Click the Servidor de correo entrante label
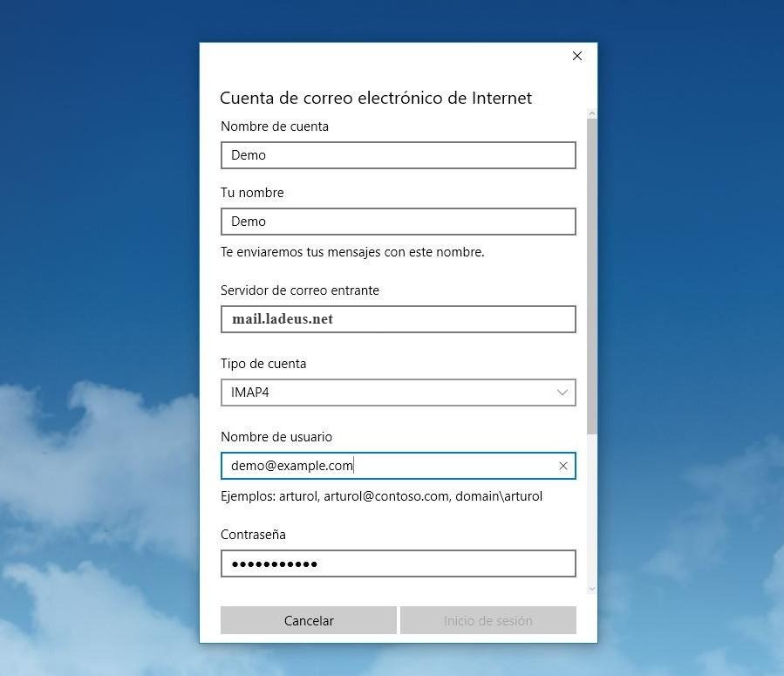784x676 pixels. tap(300, 290)
